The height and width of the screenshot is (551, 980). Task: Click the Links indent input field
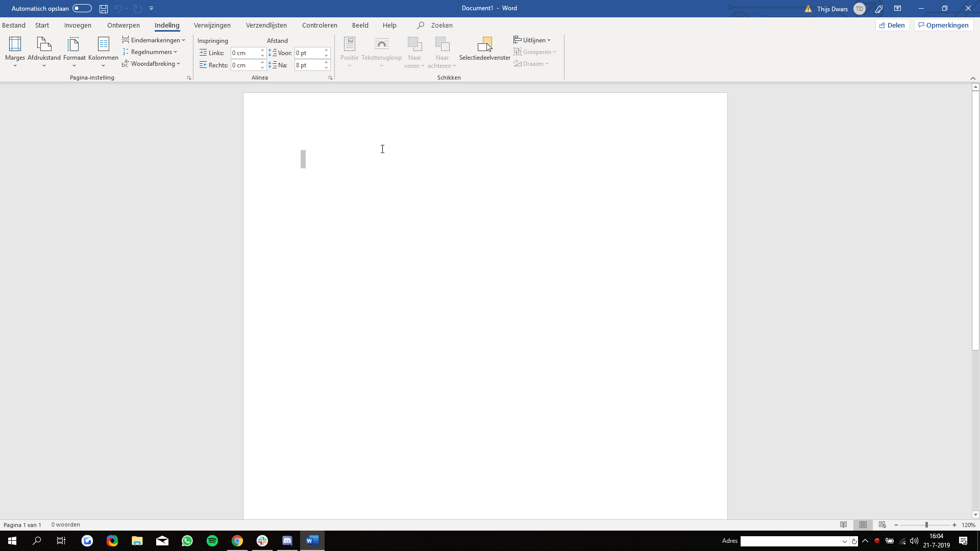[245, 53]
